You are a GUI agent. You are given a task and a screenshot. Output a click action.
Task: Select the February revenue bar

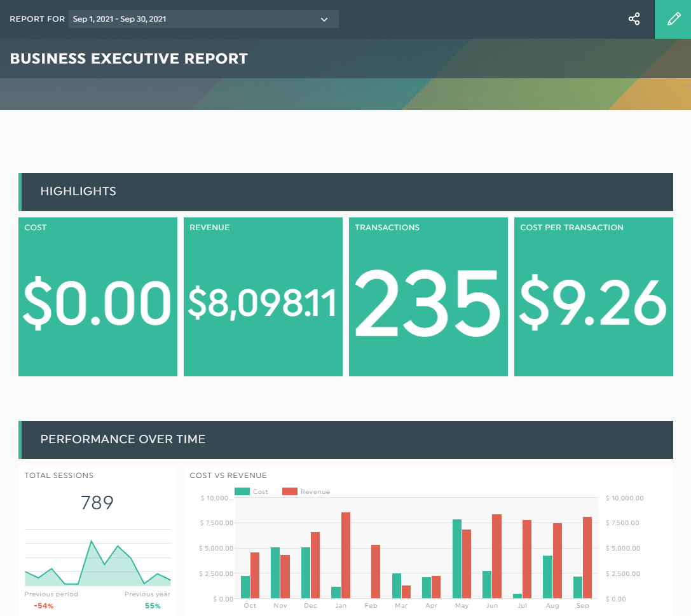coord(376,572)
